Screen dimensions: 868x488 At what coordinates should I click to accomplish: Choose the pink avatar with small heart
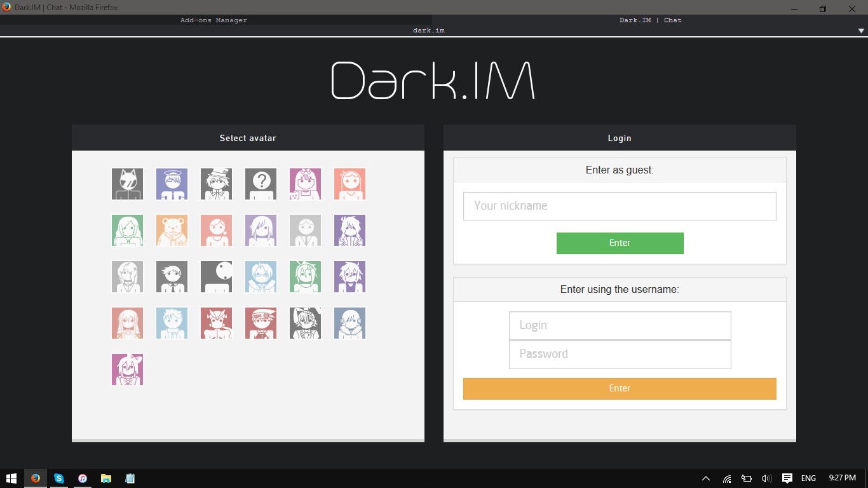[216, 230]
